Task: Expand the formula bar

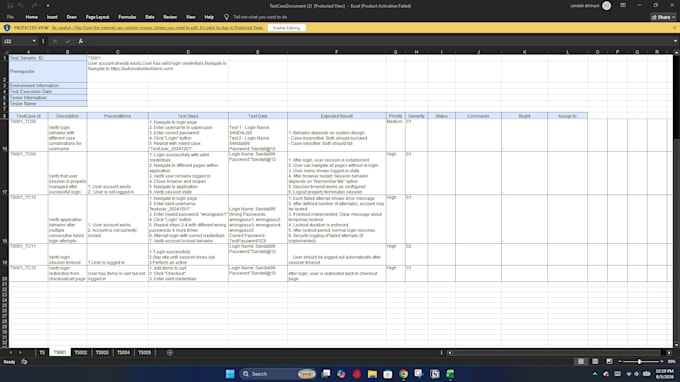Action: (675, 41)
